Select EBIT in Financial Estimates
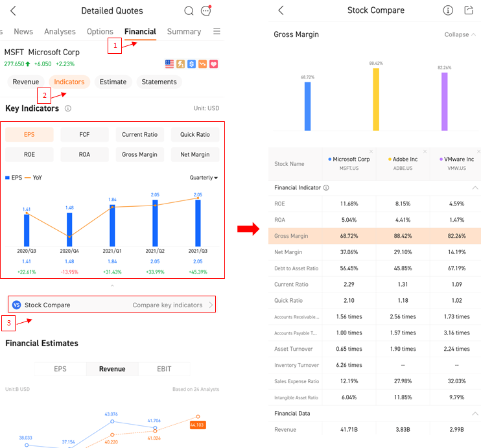481x448 pixels. pyautogui.click(x=164, y=369)
